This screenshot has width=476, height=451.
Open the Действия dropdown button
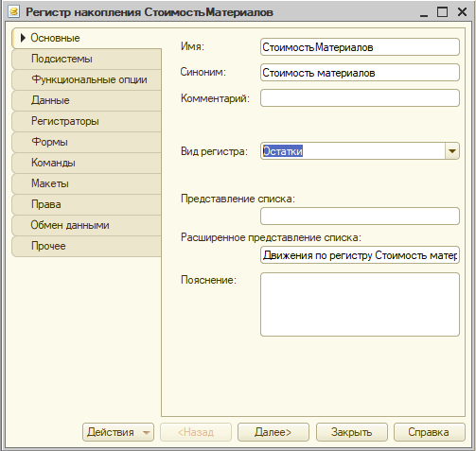click(x=118, y=432)
